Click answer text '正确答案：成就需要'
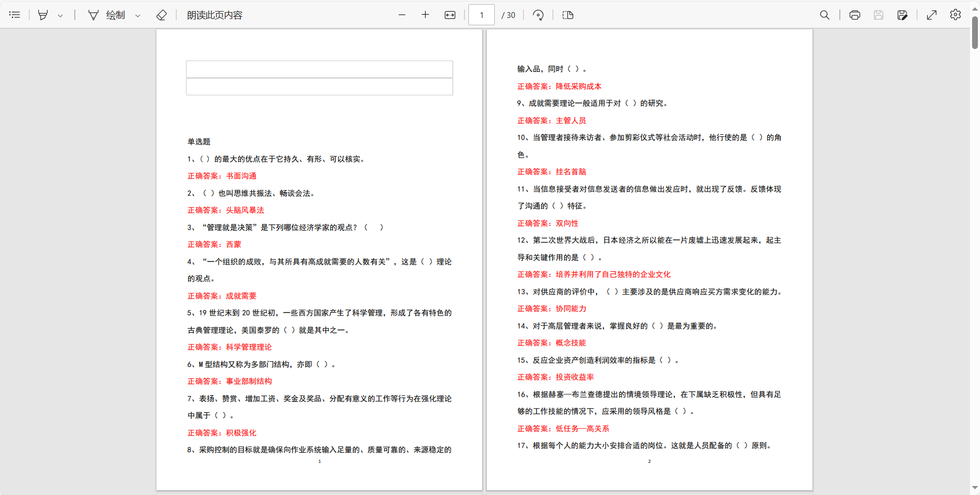 click(x=222, y=296)
